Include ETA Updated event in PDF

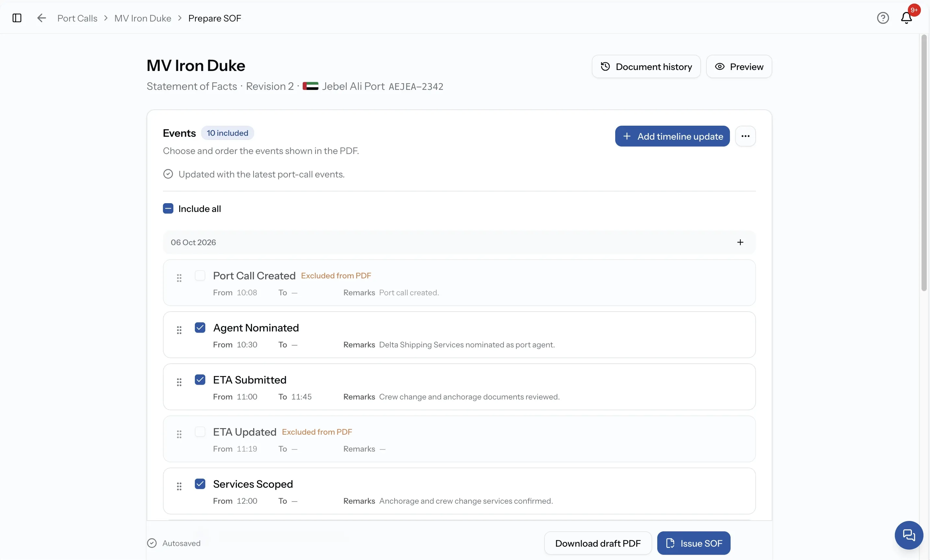coord(200,432)
